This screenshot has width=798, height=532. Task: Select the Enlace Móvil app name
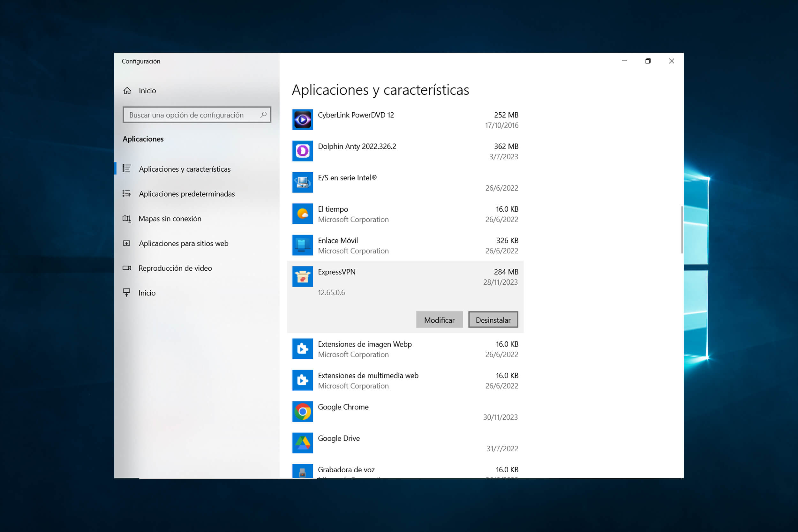pos(338,241)
